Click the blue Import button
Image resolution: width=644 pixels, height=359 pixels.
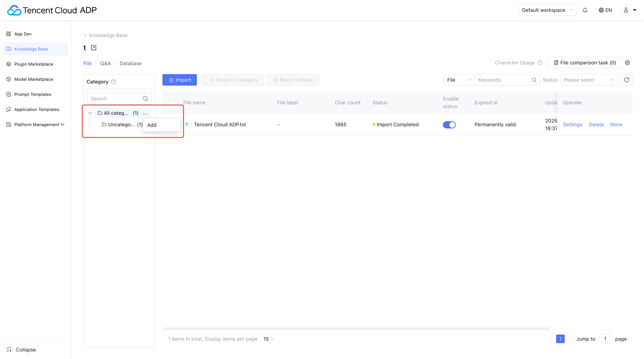point(180,80)
